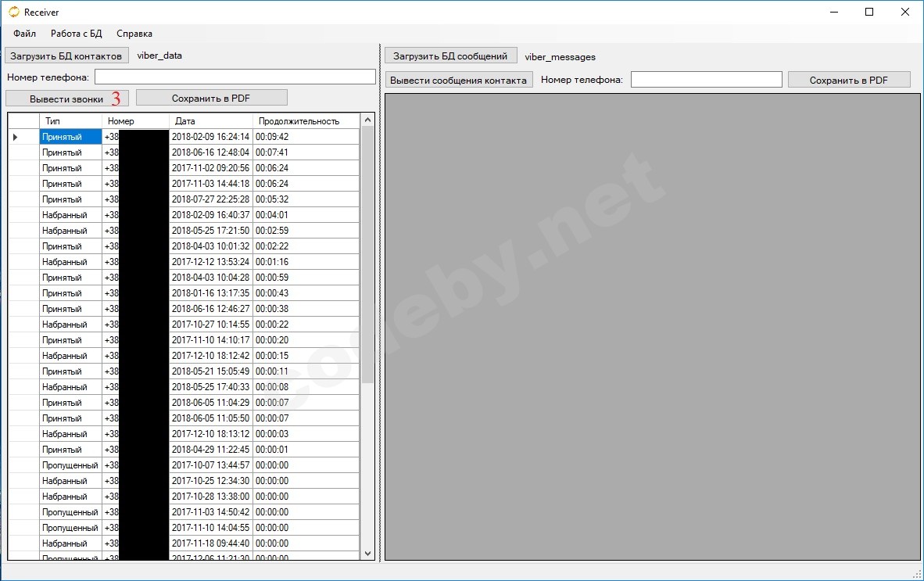Click Загрузить БД сообщений button
Image resolution: width=924 pixels, height=581 pixels.
pos(451,56)
